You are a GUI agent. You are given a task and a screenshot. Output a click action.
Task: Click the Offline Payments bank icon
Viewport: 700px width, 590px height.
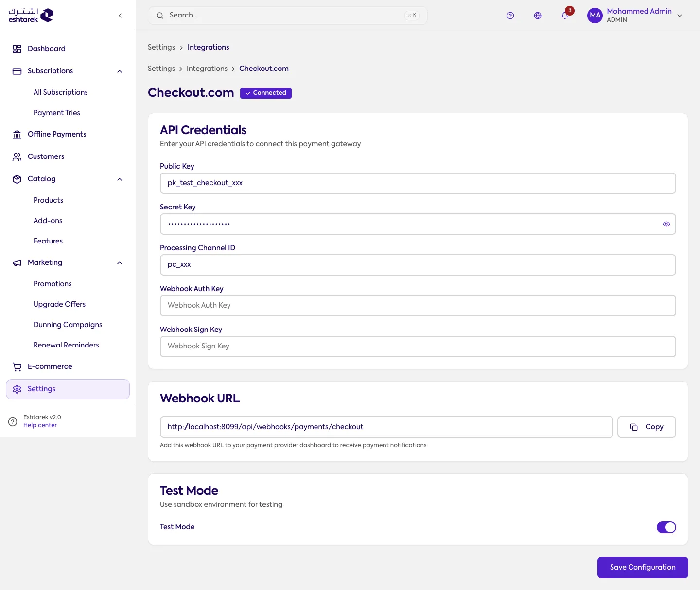click(17, 134)
